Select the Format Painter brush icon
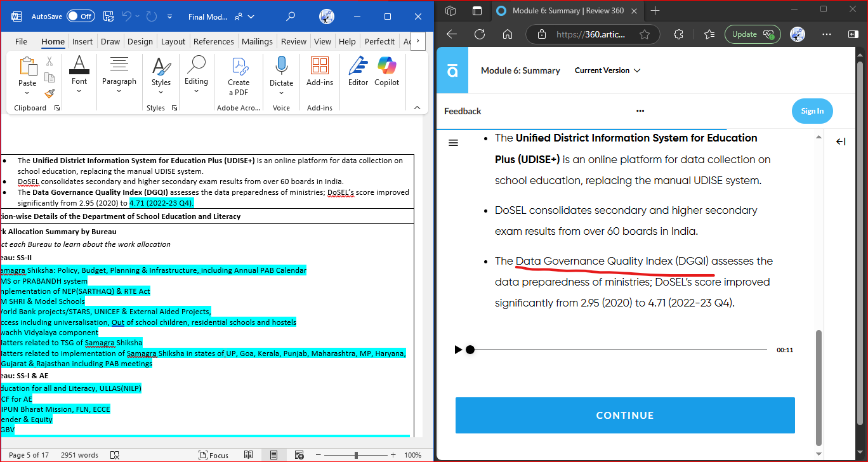 click(49, 93)
